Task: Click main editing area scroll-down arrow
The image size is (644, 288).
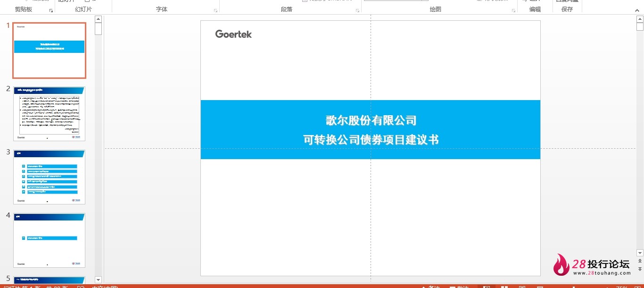Action: (x=640, y=253)
